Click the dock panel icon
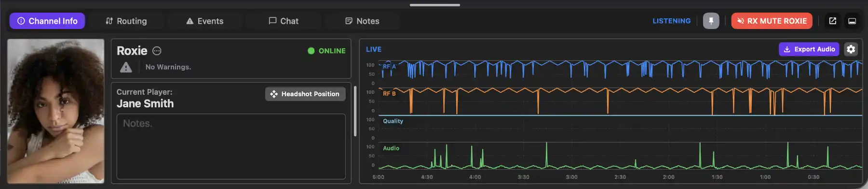 (x=852, y=21)
